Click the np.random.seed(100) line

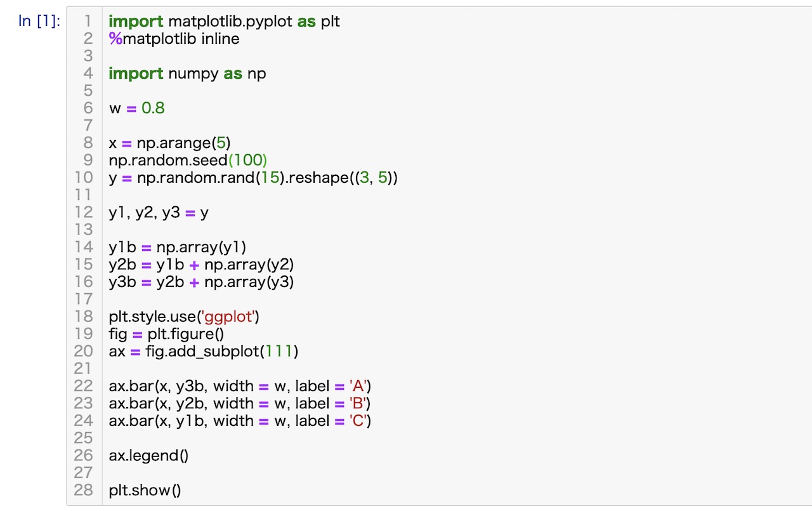click(x=188, y=160)
